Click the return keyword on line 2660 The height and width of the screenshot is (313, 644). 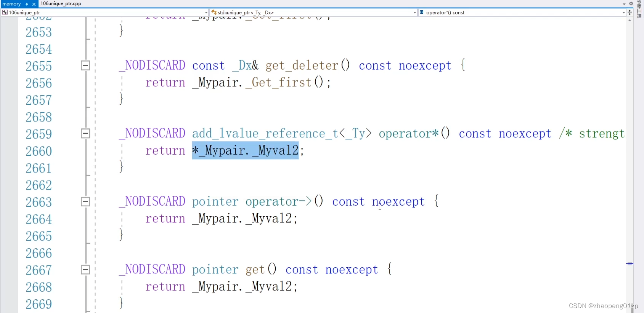165,151
